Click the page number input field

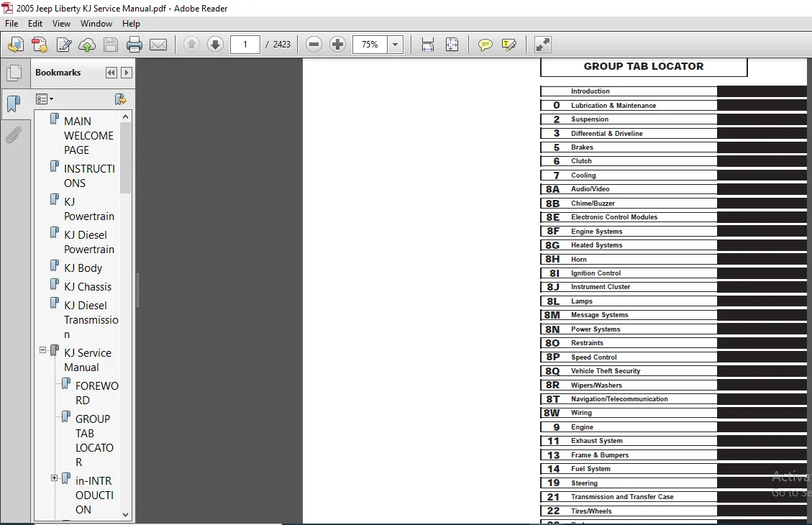tap(245, 45)
